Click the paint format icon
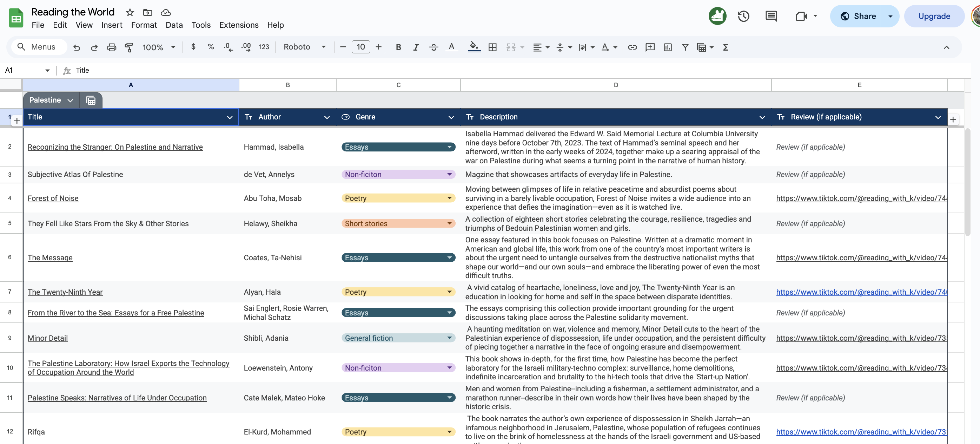The image size is (980, 444). coord(129,47)
